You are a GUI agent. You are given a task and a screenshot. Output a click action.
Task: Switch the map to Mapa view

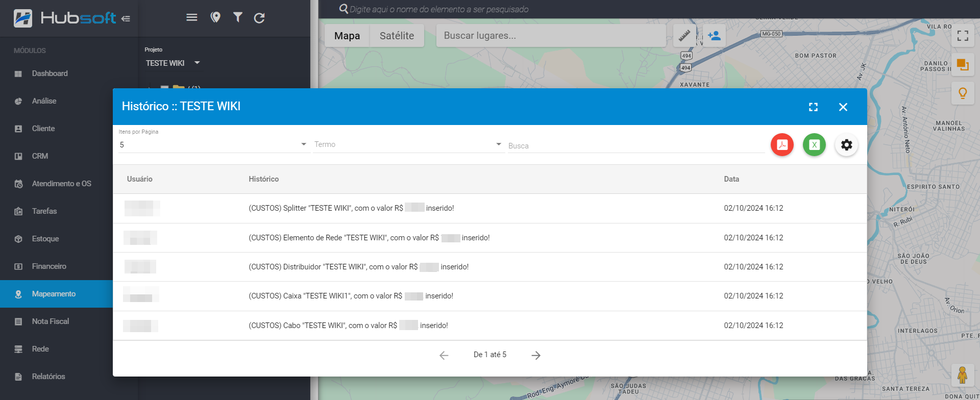(347, 36)
